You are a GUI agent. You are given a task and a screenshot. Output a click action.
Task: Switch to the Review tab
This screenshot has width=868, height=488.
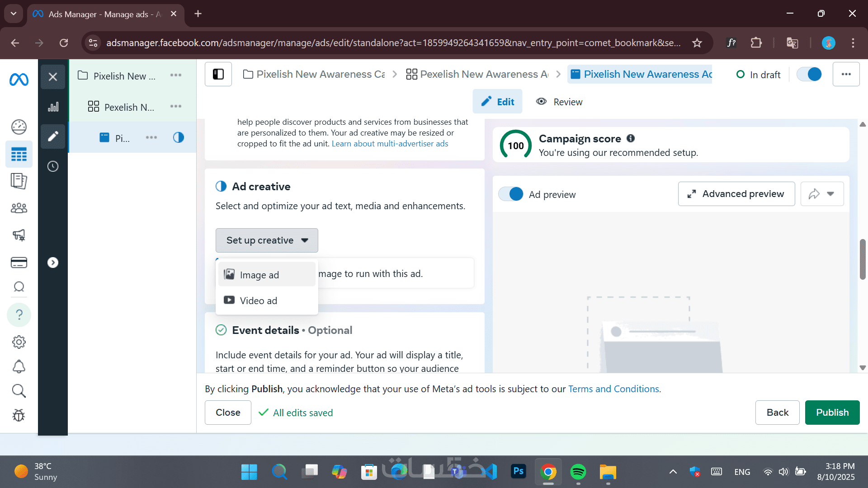click(x=559, y=102)
